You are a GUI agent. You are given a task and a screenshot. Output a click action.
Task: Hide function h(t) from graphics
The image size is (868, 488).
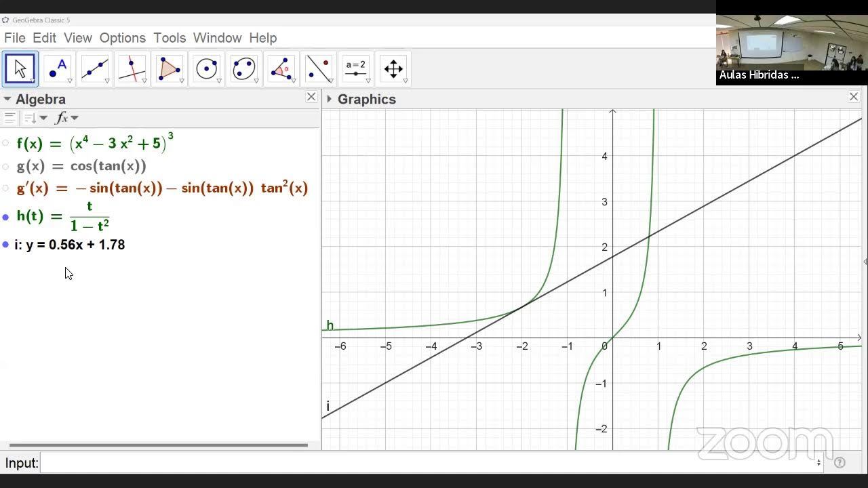click(5, 217)
